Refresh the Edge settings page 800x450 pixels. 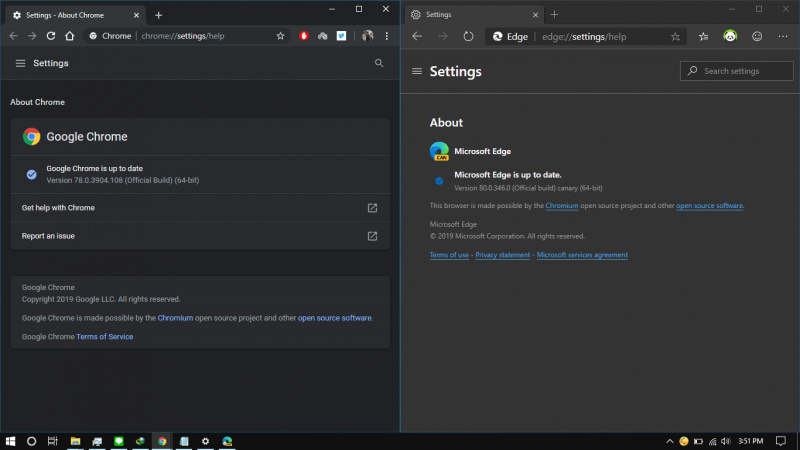pyautogui.click(x=468, y=36)
